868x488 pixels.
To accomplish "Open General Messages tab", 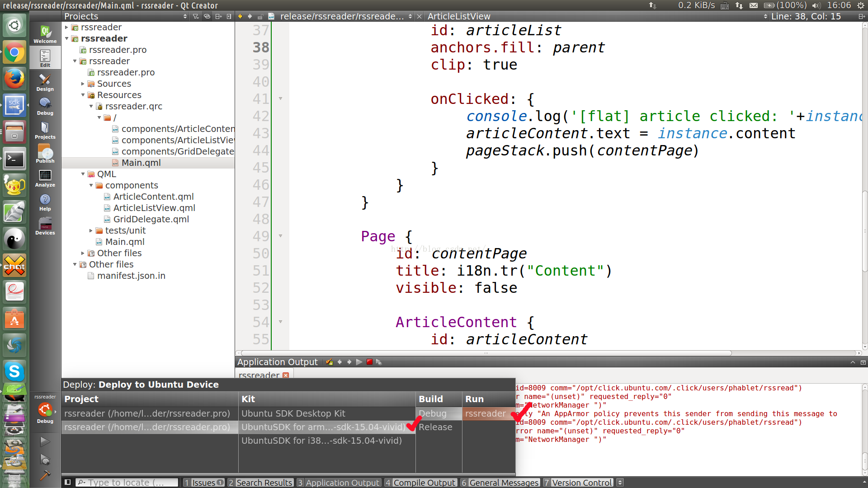I will point(500,483).
